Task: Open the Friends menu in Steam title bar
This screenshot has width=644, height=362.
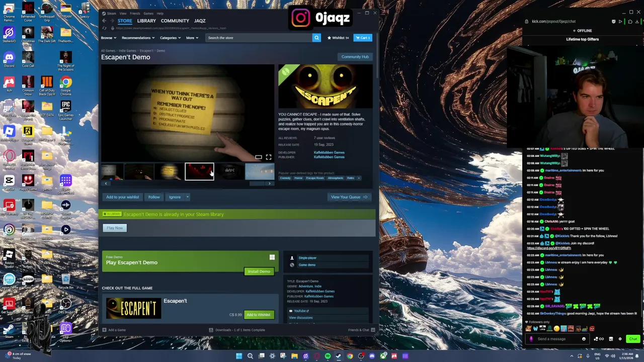Action: [135, 14]
